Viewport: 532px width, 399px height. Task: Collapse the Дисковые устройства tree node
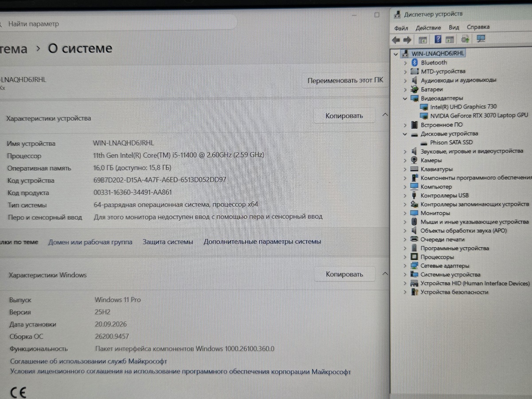405,134
